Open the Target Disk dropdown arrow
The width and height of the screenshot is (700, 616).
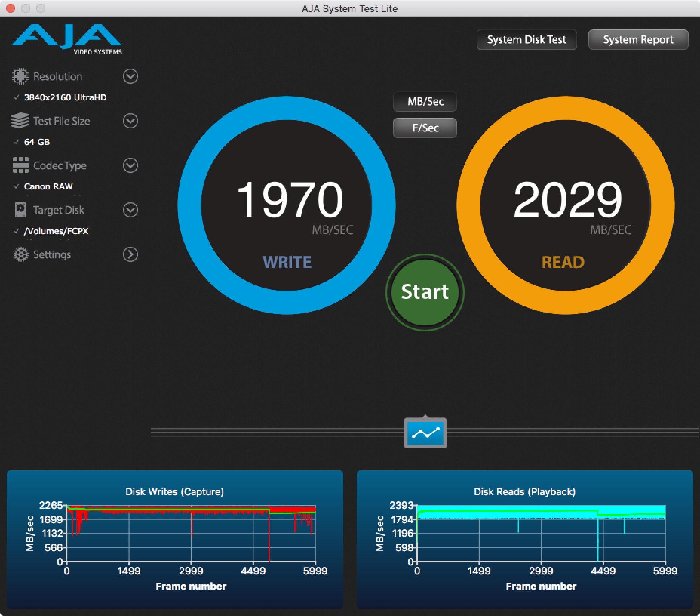(130, 210)
